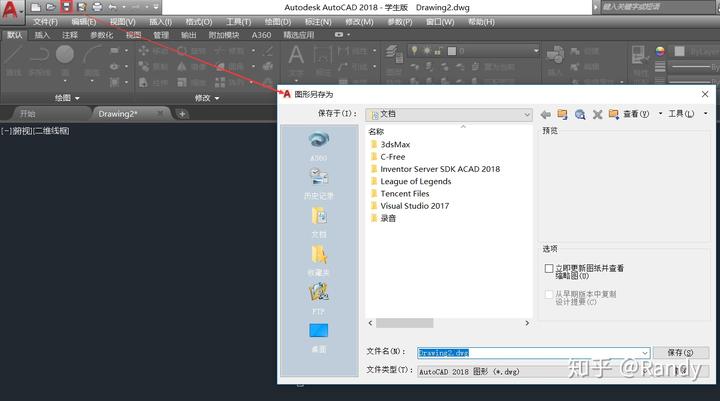Open the View (视图) menu in menu bar
Image resolution: width=720 pixels, height=401 pixels.
pyautogui.click(x=123, y=22)
